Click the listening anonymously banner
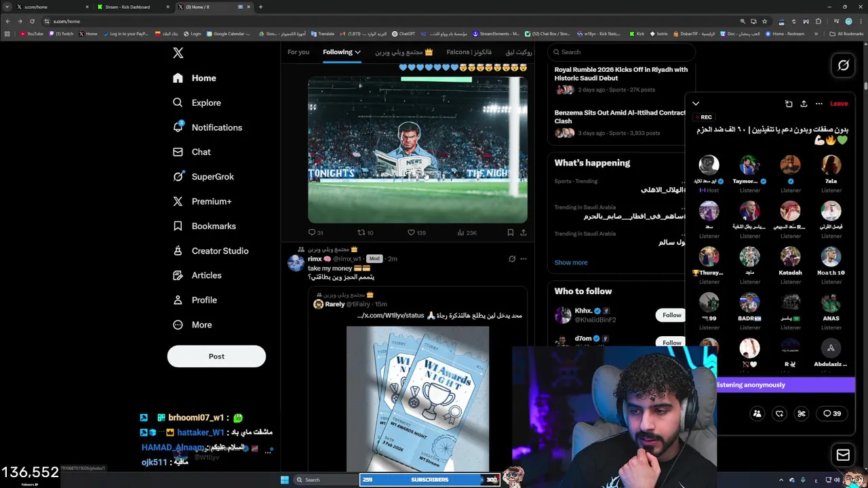 pos(786,385)
